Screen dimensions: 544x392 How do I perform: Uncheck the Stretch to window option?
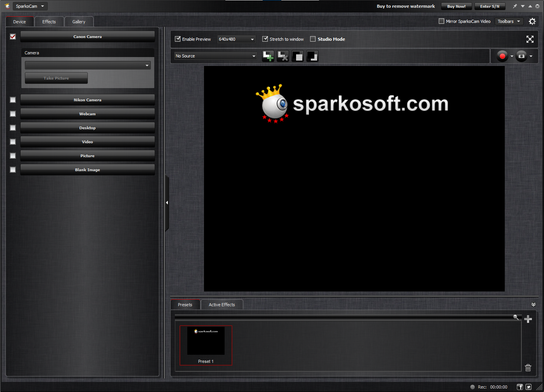(265, 39)
